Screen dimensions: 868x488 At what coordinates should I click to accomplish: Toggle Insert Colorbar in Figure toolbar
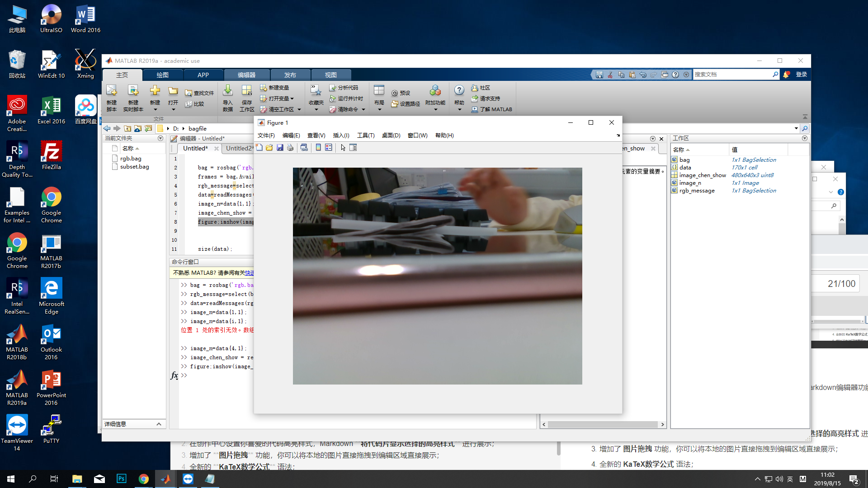coord(318,148)
